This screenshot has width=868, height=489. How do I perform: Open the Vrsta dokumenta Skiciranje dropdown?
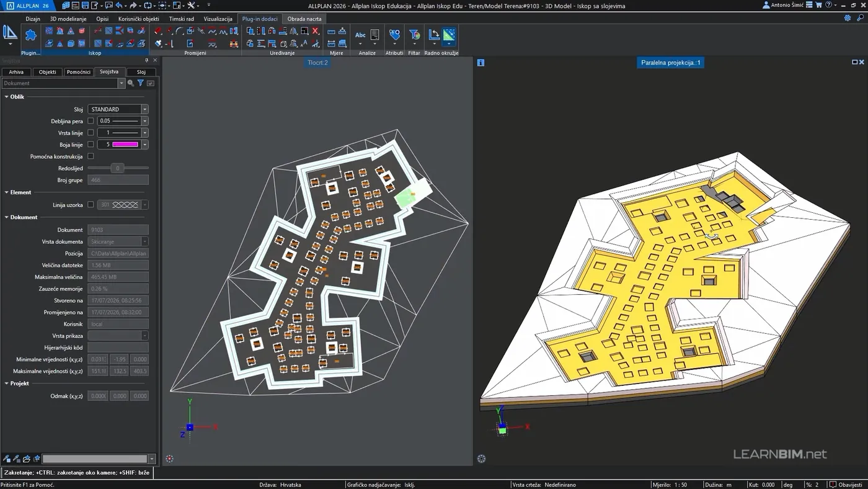pos(118,241)
